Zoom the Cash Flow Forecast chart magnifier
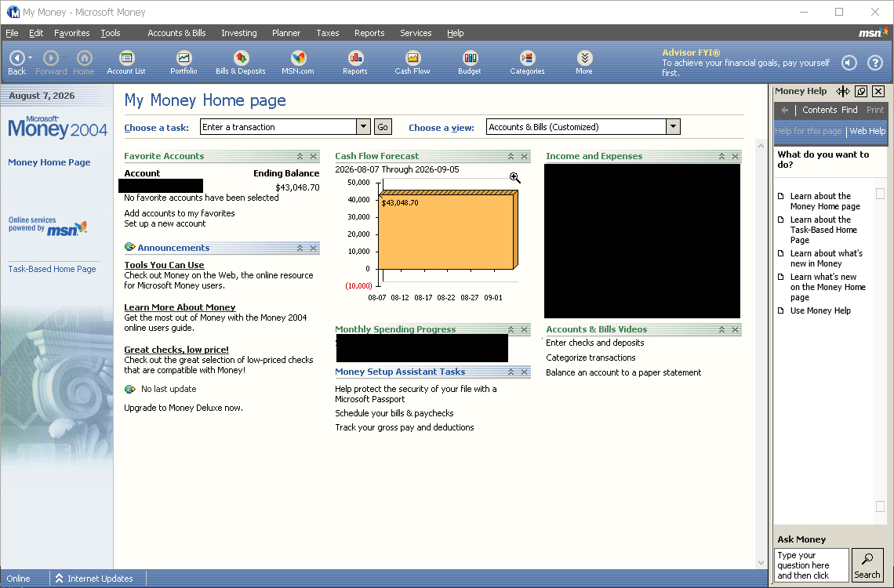The height and width of the screenshot is (588, 894). coord(515,178)
